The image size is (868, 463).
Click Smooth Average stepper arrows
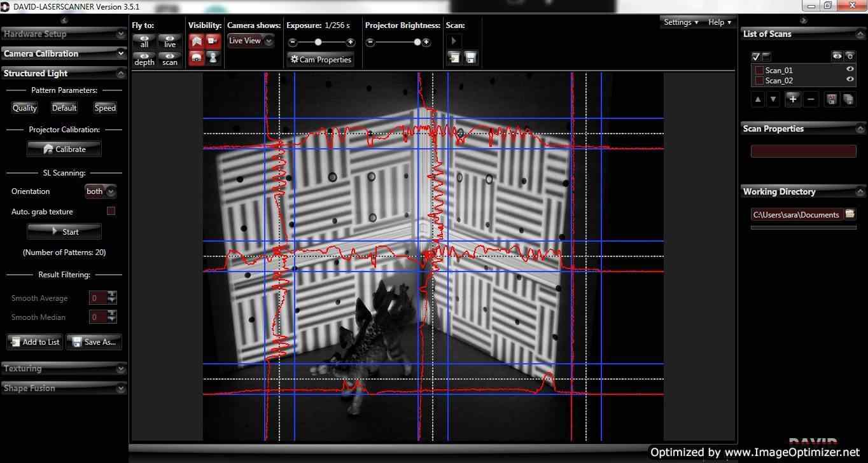112,298
